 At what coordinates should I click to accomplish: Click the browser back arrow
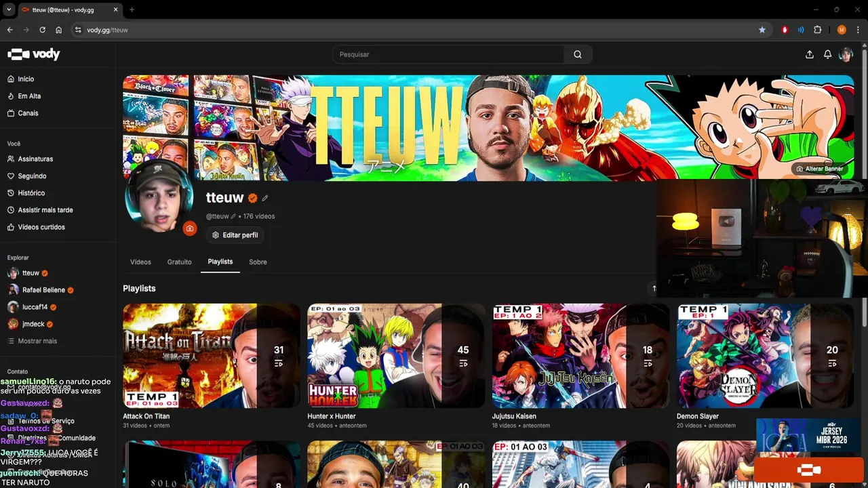pos(9,30)
